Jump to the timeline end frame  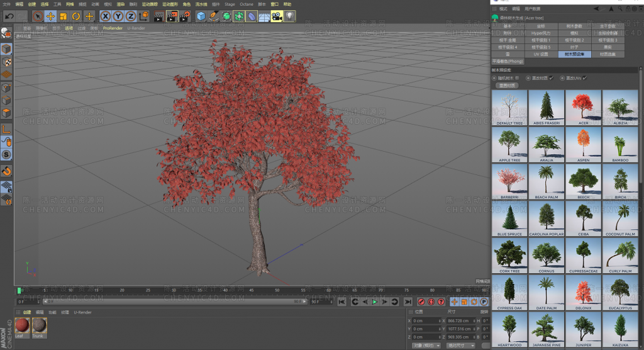pos(408,302)
